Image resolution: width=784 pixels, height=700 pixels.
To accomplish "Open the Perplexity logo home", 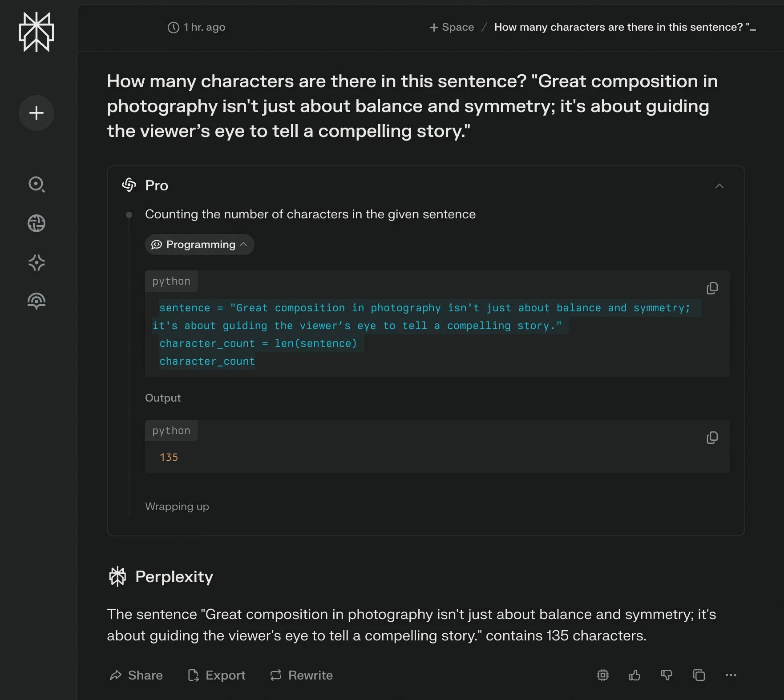I will [x=36, y=32].
